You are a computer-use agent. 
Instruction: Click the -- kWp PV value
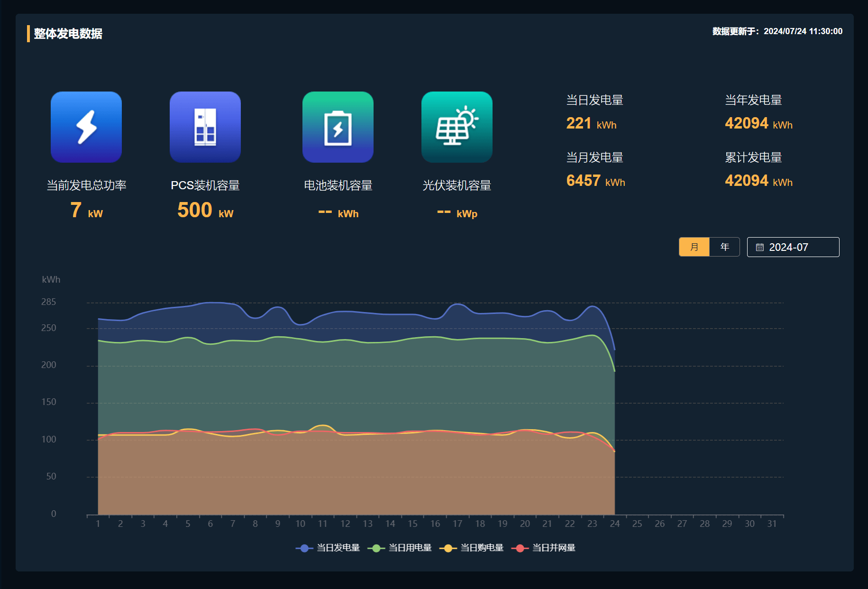457,212
